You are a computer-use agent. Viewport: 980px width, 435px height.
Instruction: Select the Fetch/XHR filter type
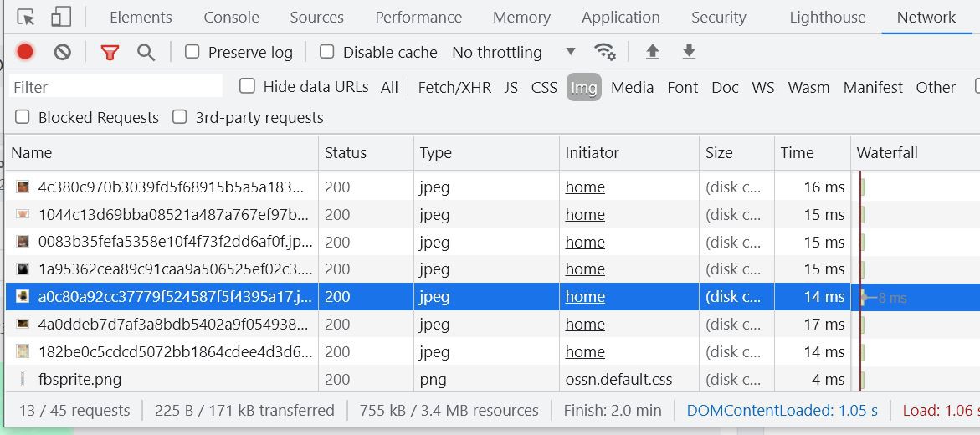pos(454,87)
